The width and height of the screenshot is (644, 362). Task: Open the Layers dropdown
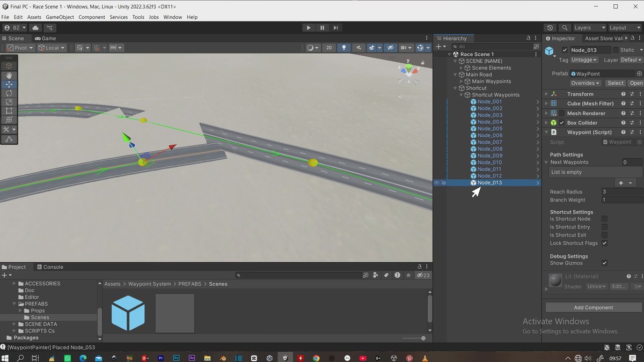(589, 28)
